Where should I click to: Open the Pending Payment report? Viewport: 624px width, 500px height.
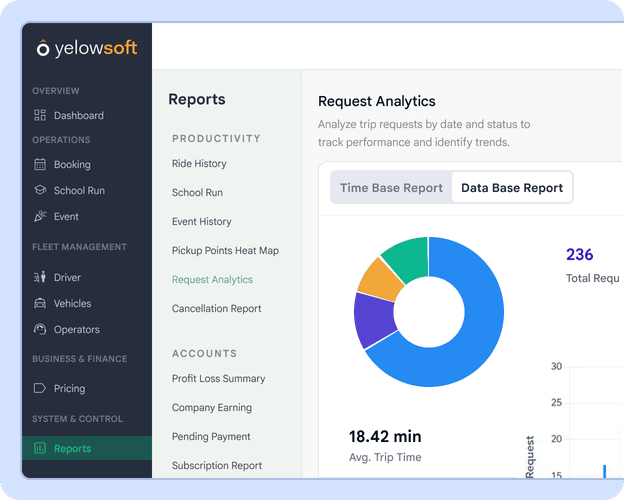211,436
